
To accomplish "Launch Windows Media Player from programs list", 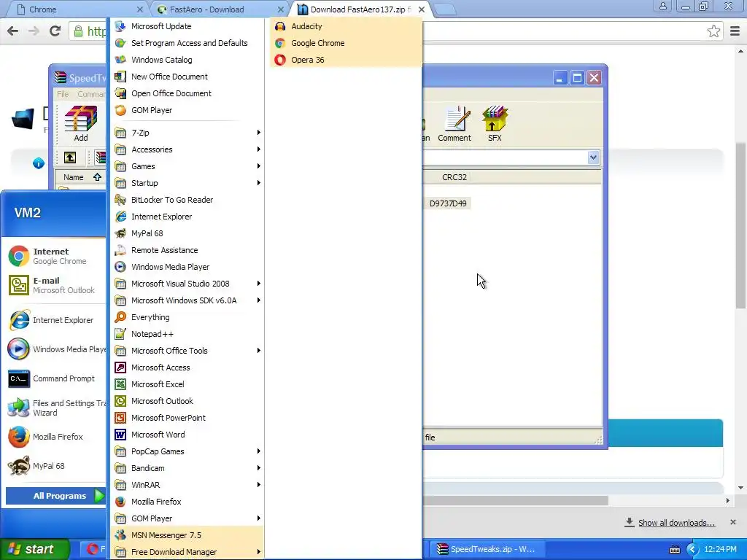I will coord(187,267).
